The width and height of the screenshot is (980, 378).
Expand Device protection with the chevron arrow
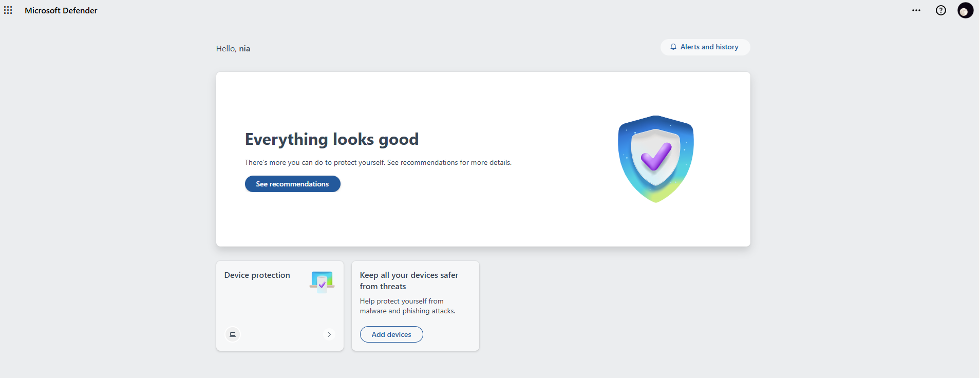tap(329, 334)
